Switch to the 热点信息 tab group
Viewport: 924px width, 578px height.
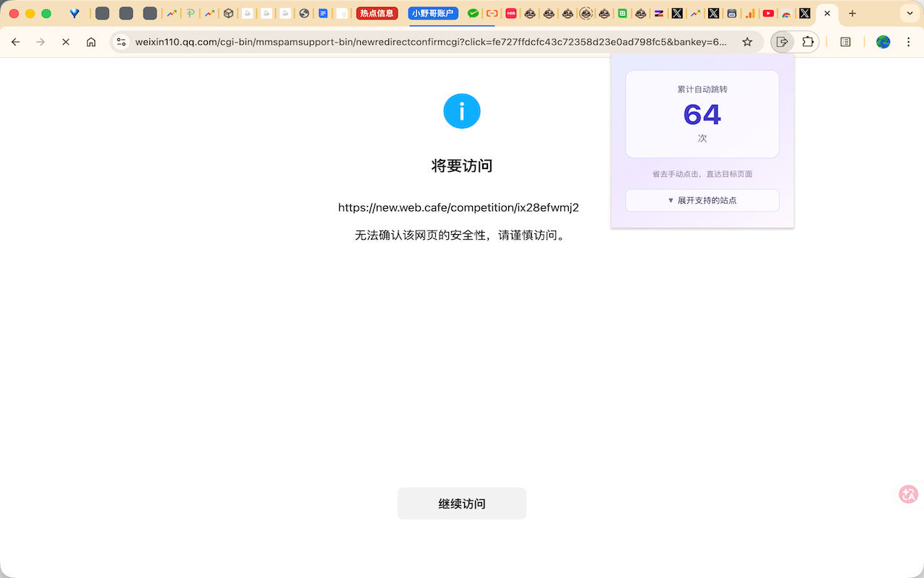[x=377, y=13]
